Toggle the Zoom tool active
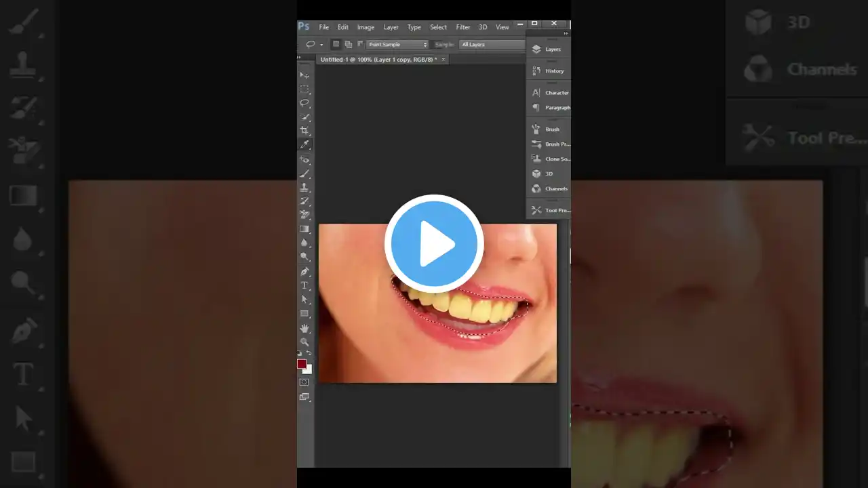Viewport: 868px width, 488px height. coord(304,342)
